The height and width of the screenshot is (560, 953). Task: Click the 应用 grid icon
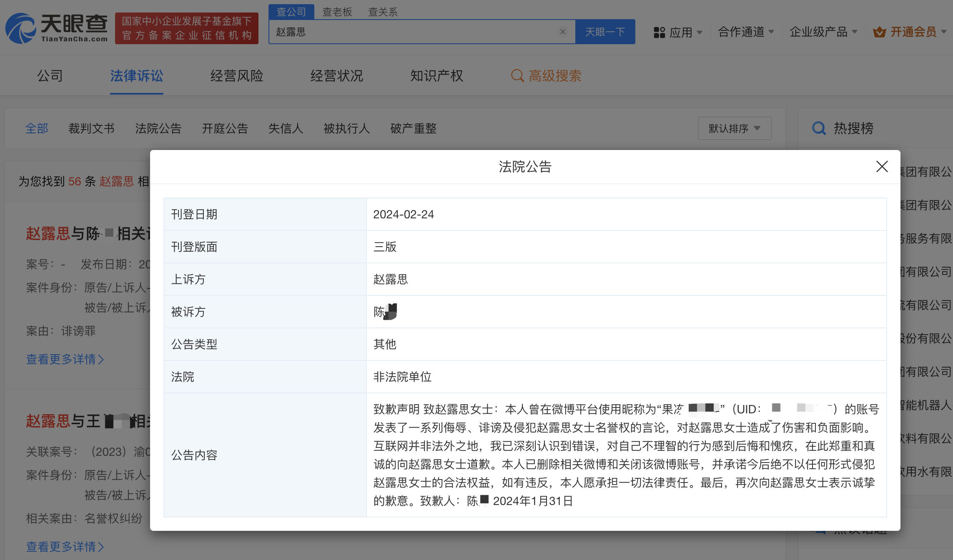tap(659, 32)
